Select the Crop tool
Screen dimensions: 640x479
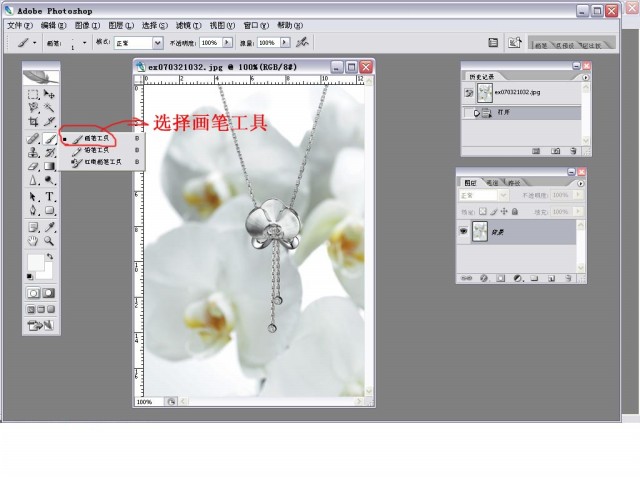(33, 121)
